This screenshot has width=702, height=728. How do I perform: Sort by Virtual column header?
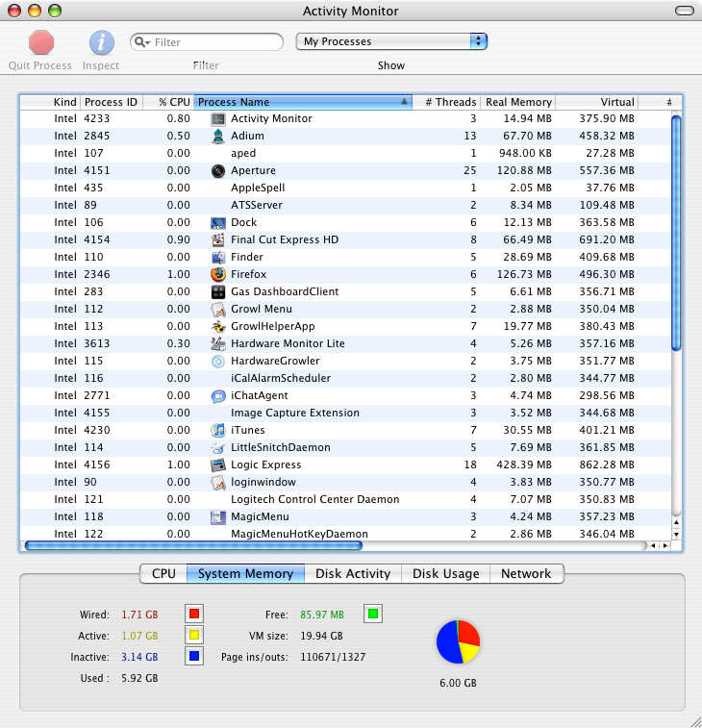[x=597, y=102]
